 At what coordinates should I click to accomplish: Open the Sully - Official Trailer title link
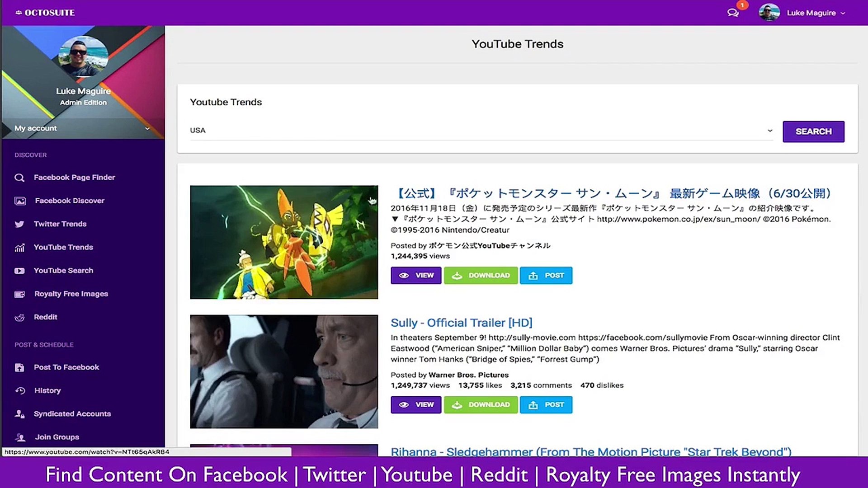coord(462,323)
